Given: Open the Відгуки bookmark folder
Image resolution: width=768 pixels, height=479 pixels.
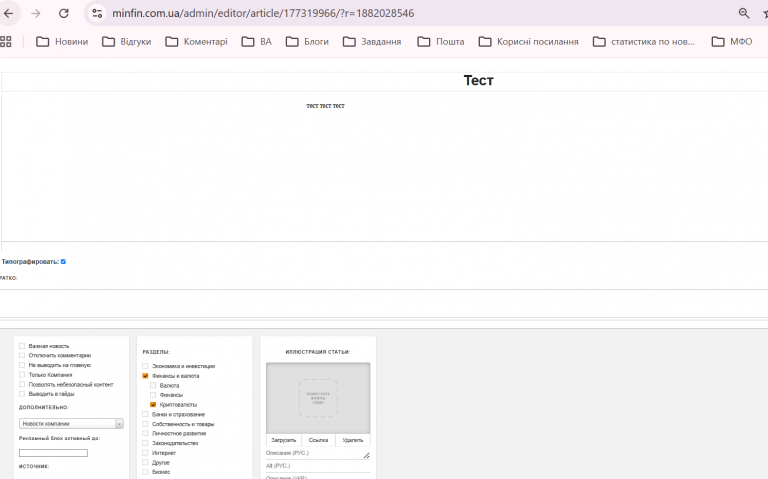Looking at the screenshot, I should (x=127, y=42).
